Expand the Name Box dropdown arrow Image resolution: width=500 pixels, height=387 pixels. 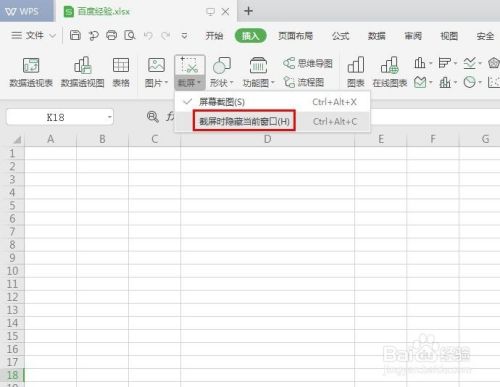109,117
